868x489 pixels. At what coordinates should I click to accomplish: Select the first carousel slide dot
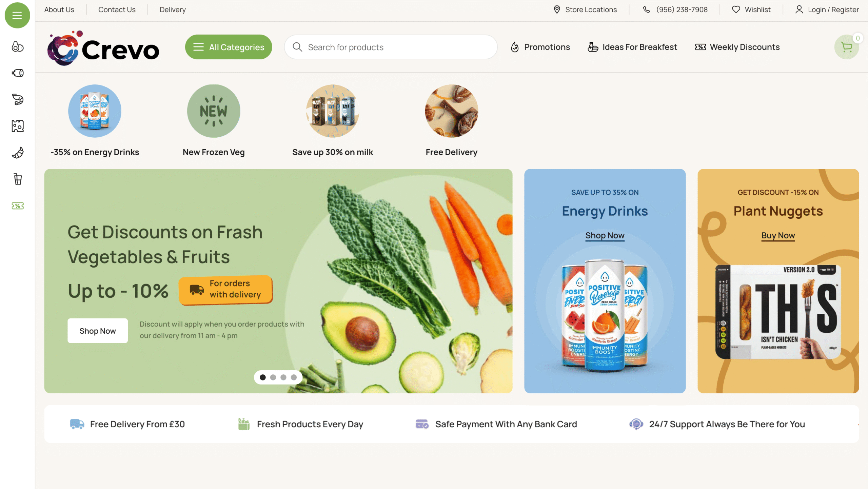pyautogui.click(x=263, y=377)
